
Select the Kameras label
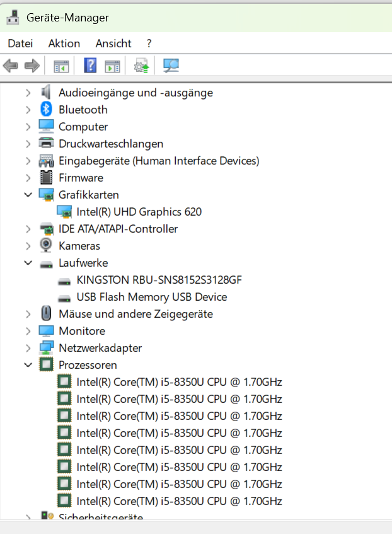click(x=79, y=246)
